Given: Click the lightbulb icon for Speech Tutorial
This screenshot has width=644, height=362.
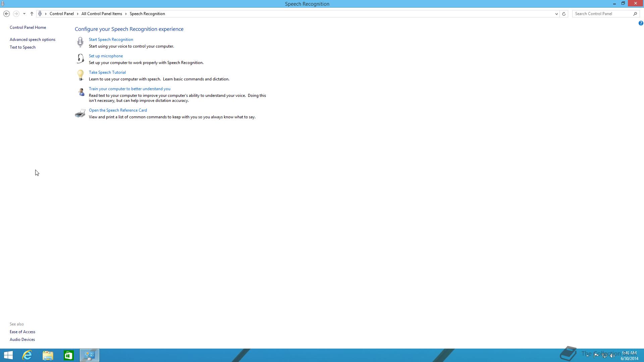Looking at the screenshot, I should tap(80, 75).
